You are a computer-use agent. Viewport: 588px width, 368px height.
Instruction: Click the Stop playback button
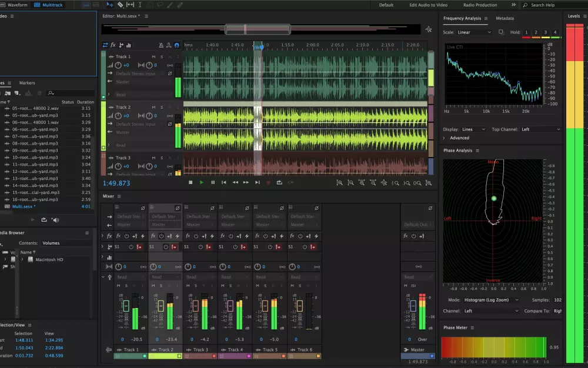[x=191, y=183]
